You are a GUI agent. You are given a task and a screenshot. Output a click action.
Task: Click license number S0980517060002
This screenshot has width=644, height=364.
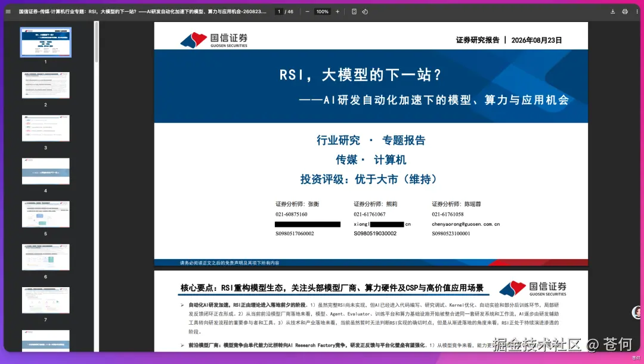click(x=295, y=234)
